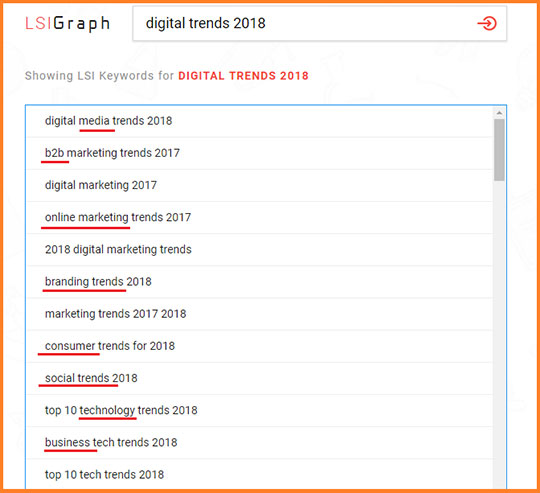The width and height of the screenshot is (540, 493).
Task: Click the keyword list scrollbar thumb
Action: click(499, 150)
